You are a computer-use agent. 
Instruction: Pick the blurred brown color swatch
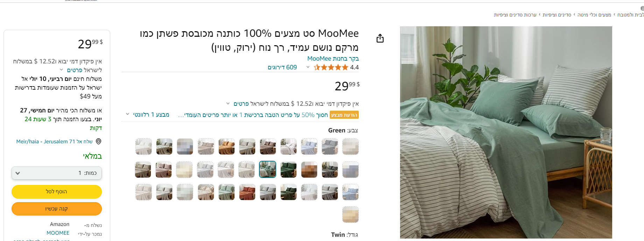click(309, 170)
